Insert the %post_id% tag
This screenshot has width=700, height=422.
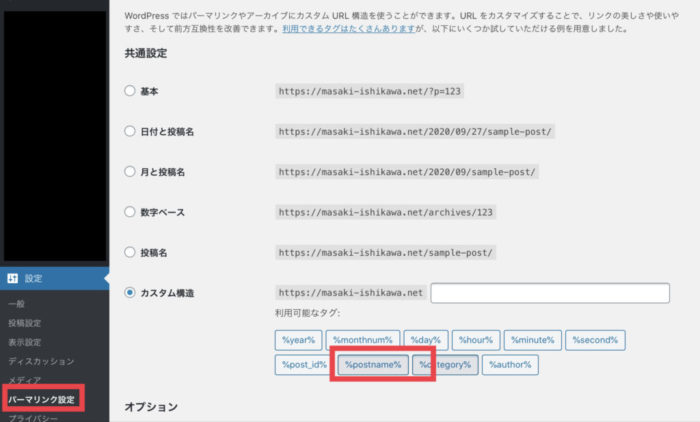(304, 365)
